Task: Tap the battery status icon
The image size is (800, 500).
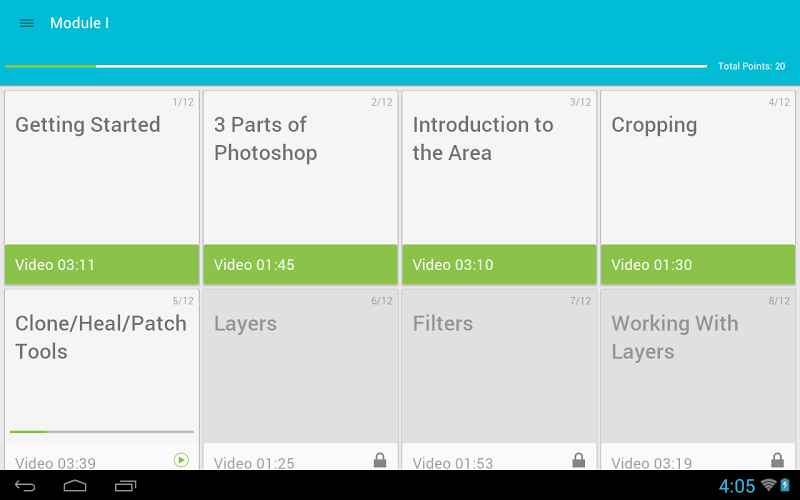Action: tap(786, 486)
